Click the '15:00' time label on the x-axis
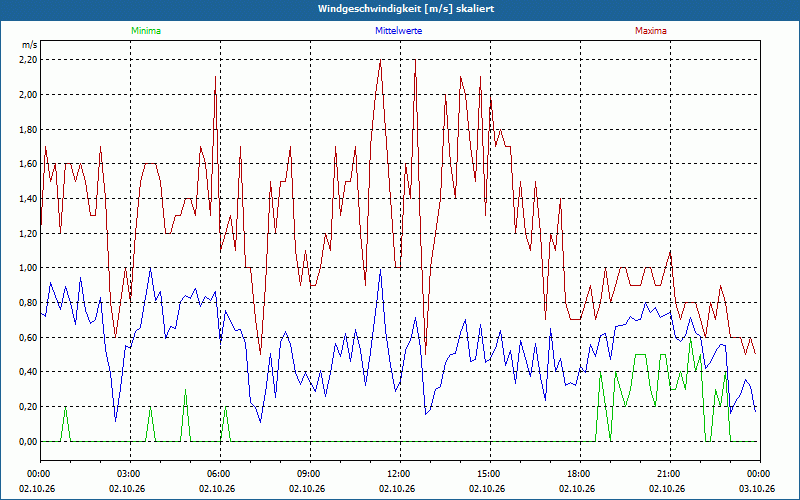This screenshot has width=800, height=500. click(490, 474)
